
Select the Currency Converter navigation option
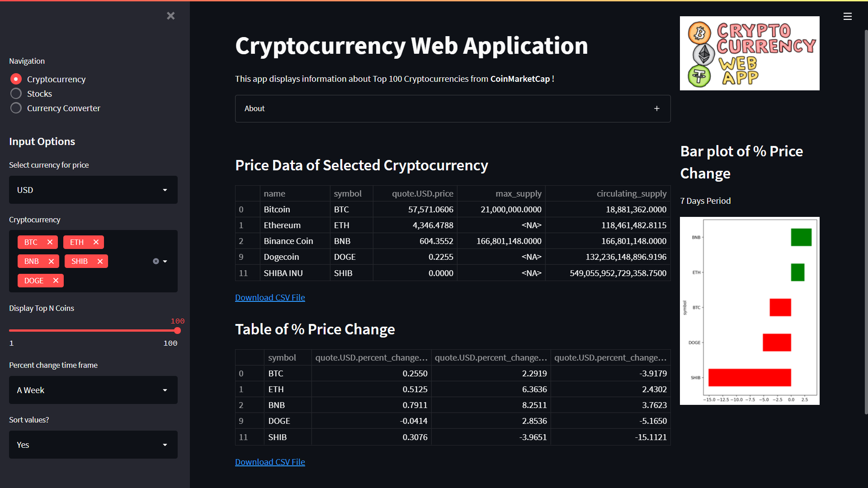click(x=16, y=108)
